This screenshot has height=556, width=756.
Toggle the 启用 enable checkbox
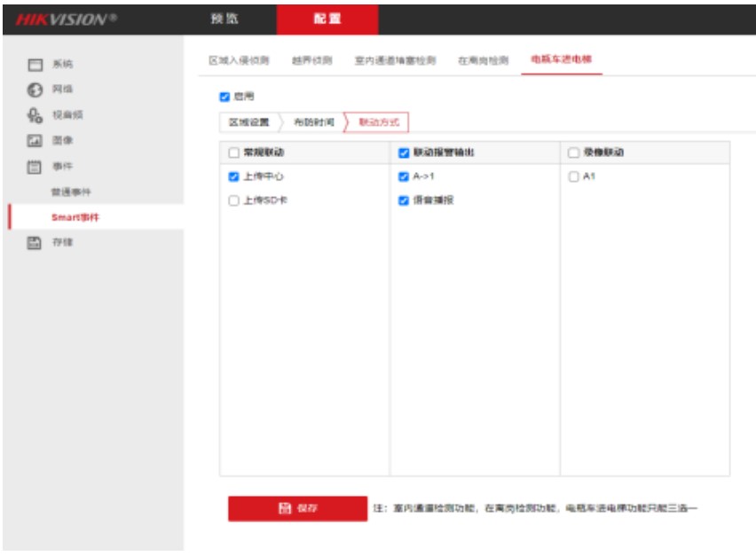[224, 97]
